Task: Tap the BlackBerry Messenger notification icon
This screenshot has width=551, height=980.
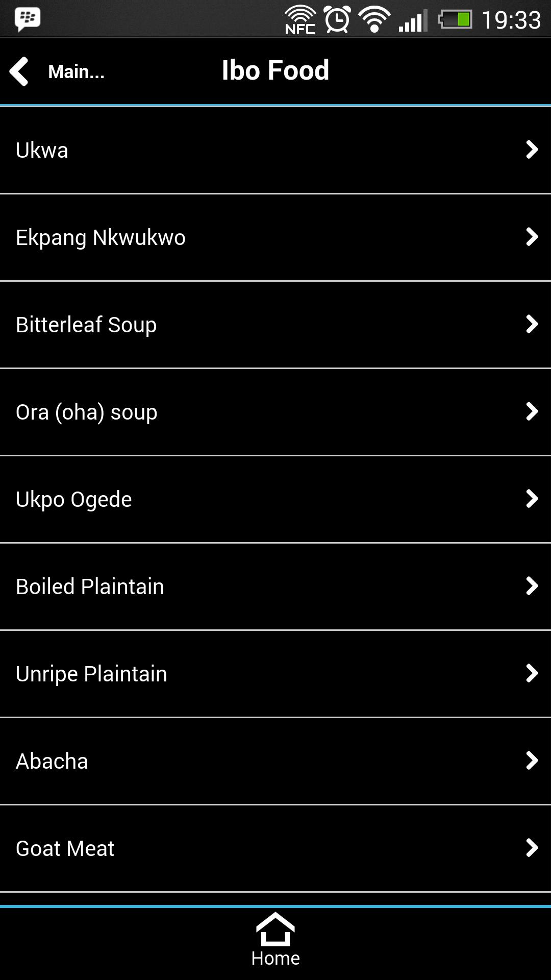Action: pos(28,19)
